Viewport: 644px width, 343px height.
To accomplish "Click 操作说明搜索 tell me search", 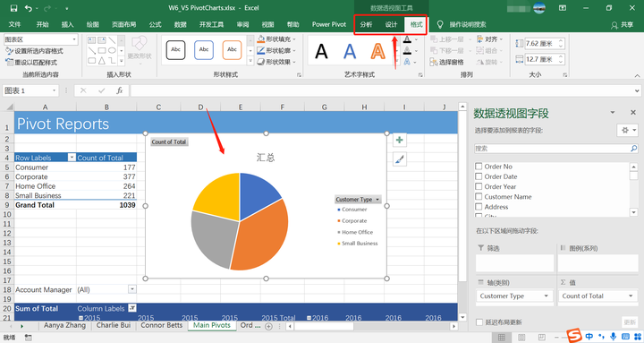I will click(468, 25).
